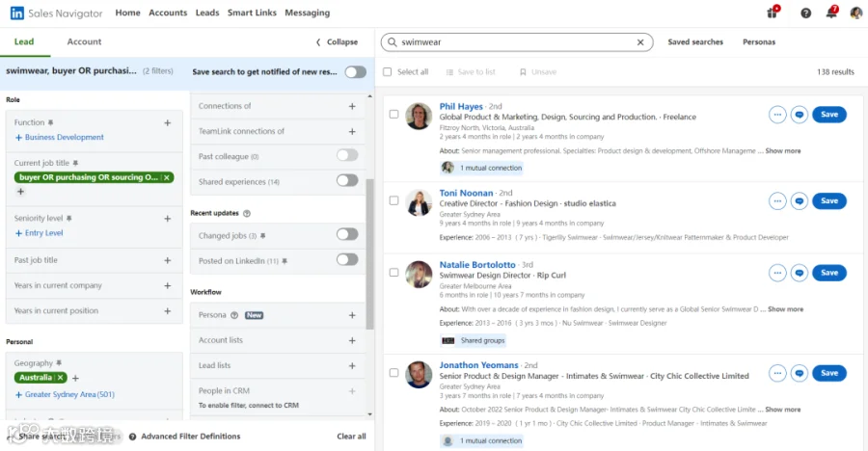This screenshot has width=868, height=451.
Task: Open more options for Jonathon Yeomans
Action: point(777,373)
